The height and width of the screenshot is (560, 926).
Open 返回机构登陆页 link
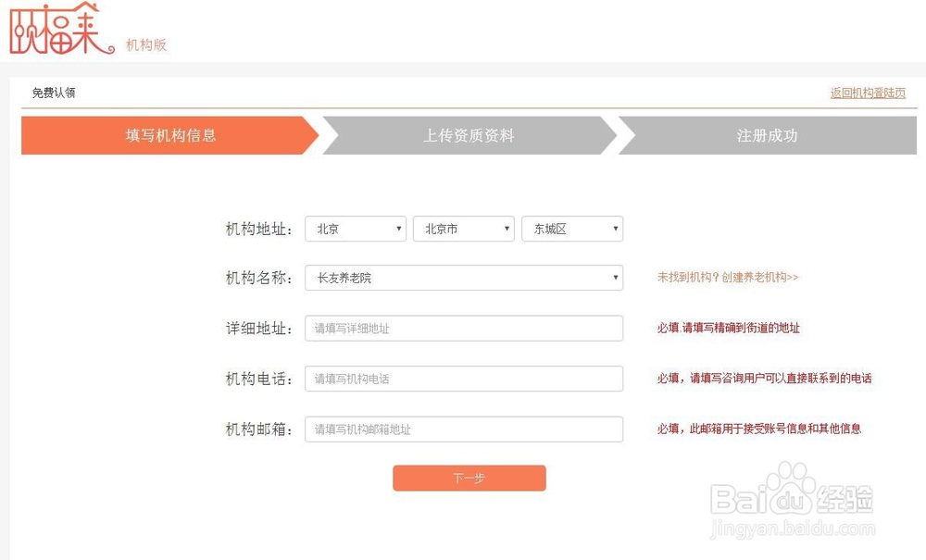(x=868, y=93)
